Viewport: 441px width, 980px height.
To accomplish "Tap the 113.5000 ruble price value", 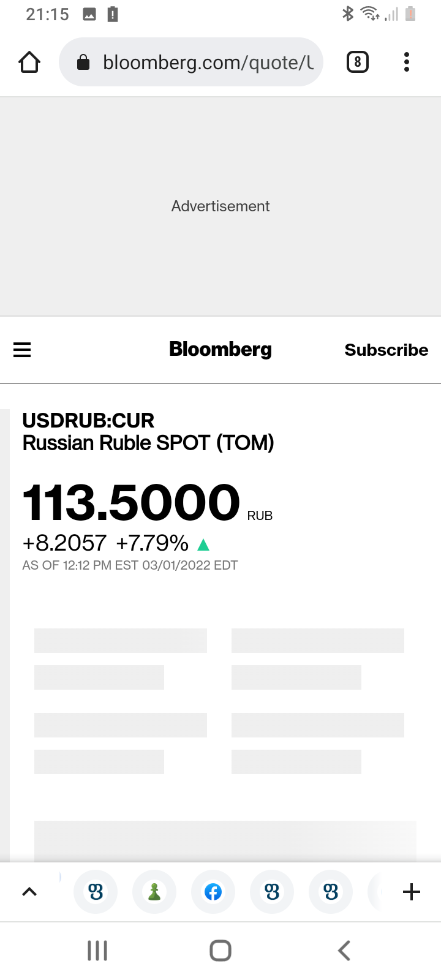I will coord(131,502).
